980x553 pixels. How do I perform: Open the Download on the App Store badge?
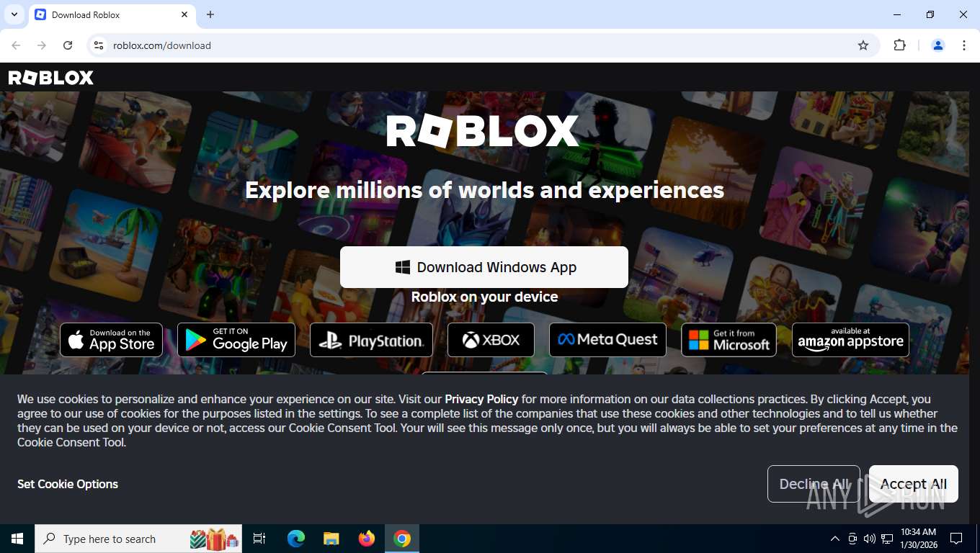point(111,340)
